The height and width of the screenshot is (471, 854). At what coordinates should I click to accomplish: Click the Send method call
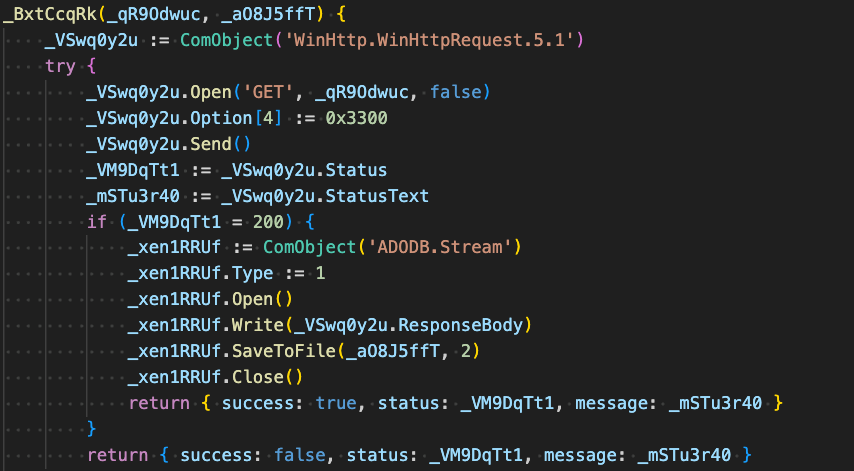pos(210,144)
